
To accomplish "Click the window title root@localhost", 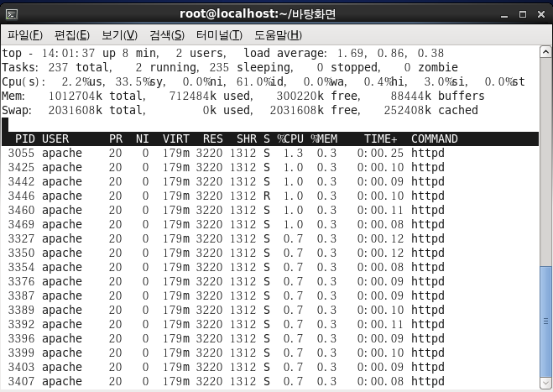I will (258, 14).
